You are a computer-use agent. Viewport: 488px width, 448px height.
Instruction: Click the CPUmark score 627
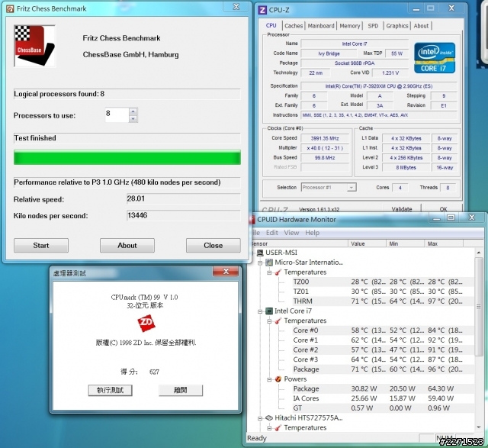point(154,372)
